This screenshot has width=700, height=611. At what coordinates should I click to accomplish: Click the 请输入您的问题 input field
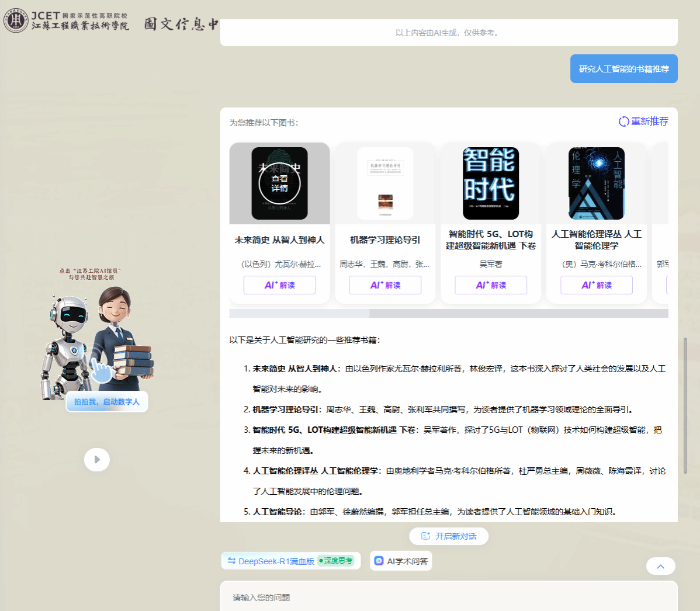(449, 597)
